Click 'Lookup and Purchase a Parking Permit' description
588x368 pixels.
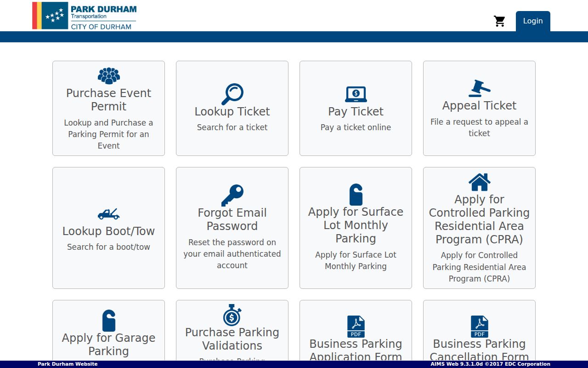tap(109, 134)
